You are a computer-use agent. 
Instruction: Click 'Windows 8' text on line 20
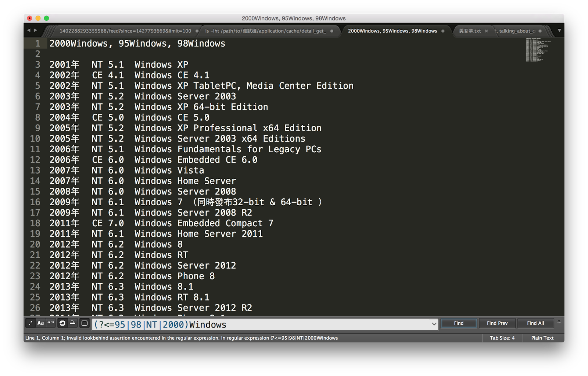159,244
